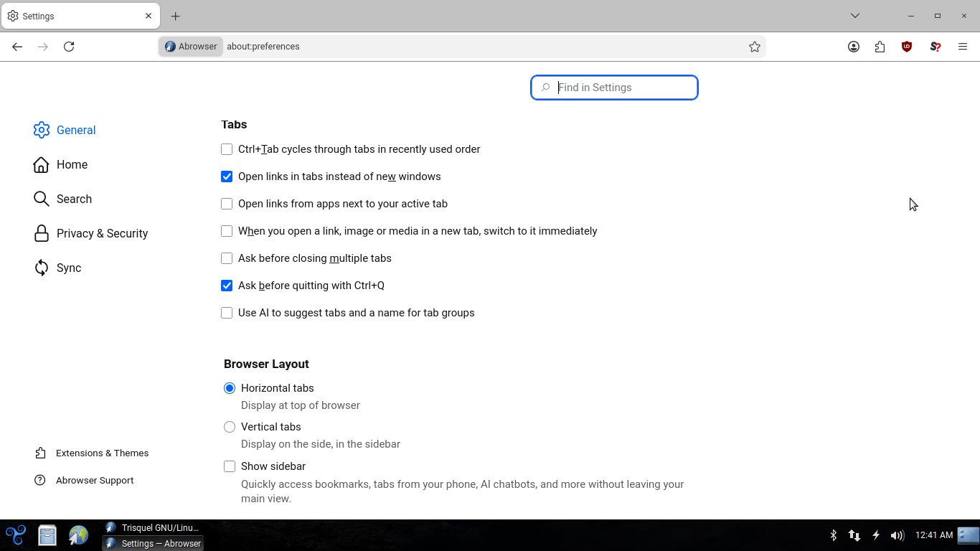The image size is (980, 551).
Task: Focus the Find in Settings search field
Action: [x=614, y=88]
